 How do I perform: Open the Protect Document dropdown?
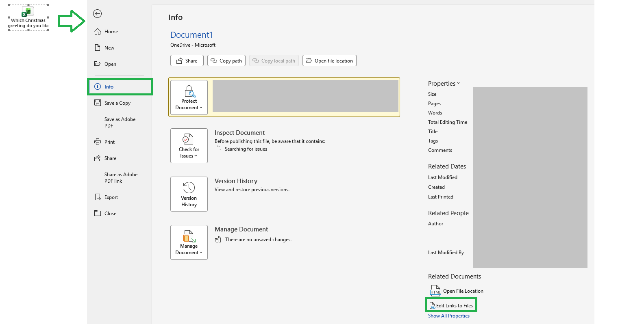[189, 97]
